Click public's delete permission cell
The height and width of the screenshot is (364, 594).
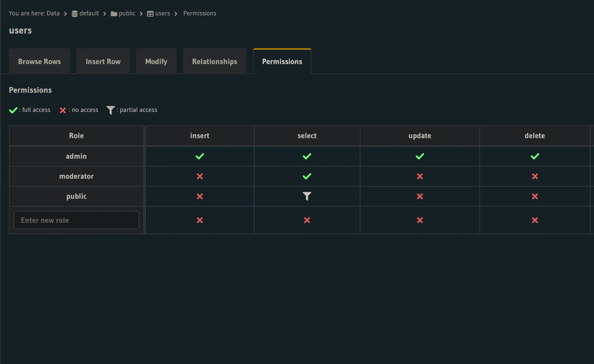coord(535,196)
